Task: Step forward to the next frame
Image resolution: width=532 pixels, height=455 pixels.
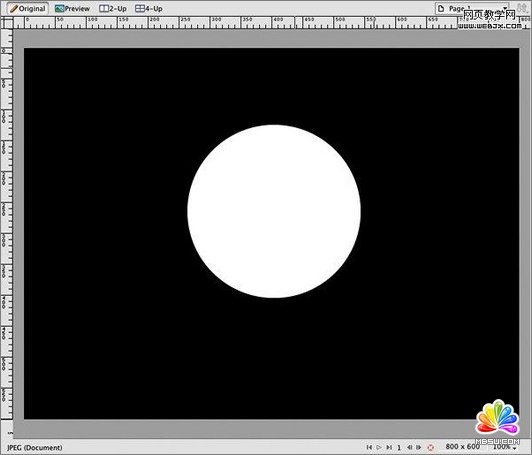Action: 419,447
